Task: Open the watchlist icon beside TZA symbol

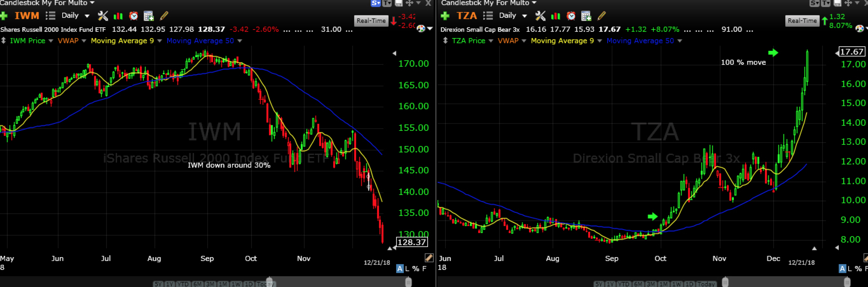Action: point(488,16)
